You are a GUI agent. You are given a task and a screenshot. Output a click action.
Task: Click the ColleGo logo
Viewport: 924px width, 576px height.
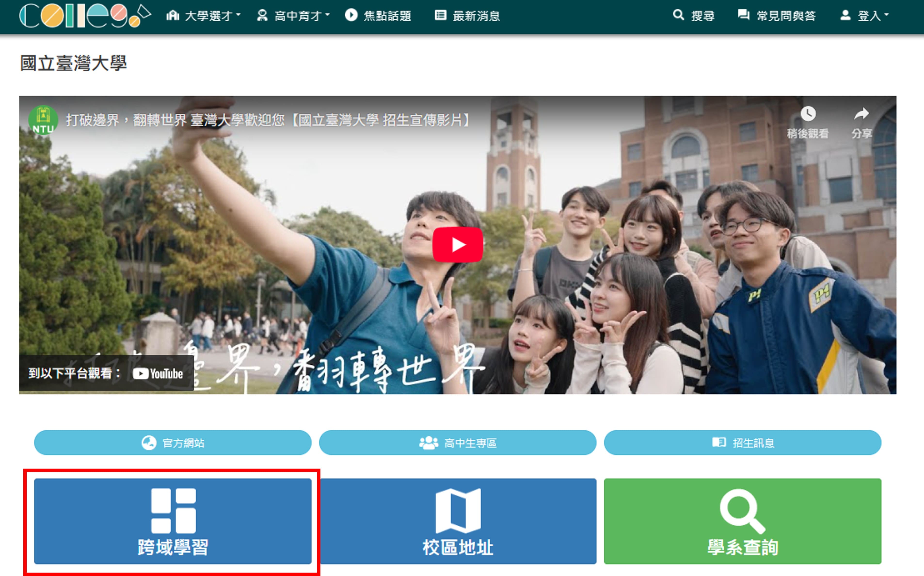(85, 16)
